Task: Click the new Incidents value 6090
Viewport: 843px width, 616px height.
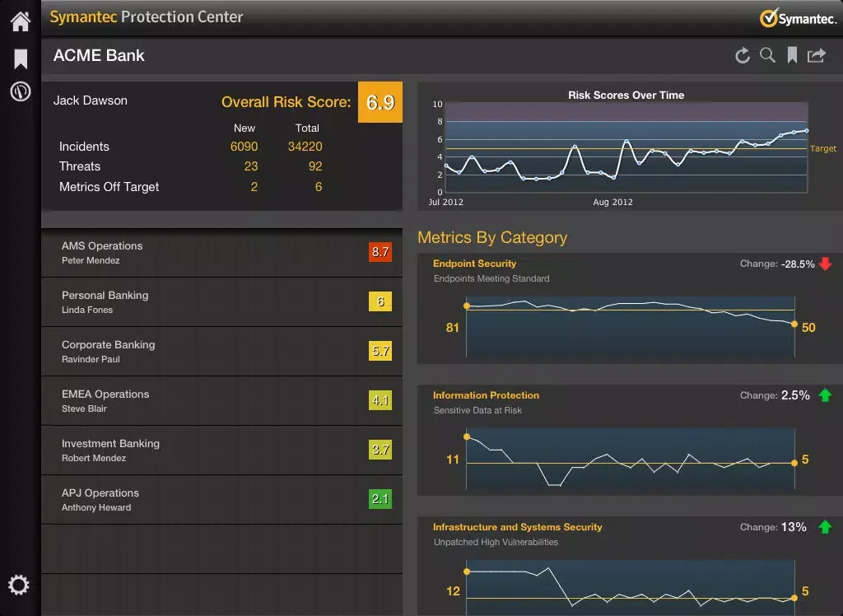Action: 244,147
